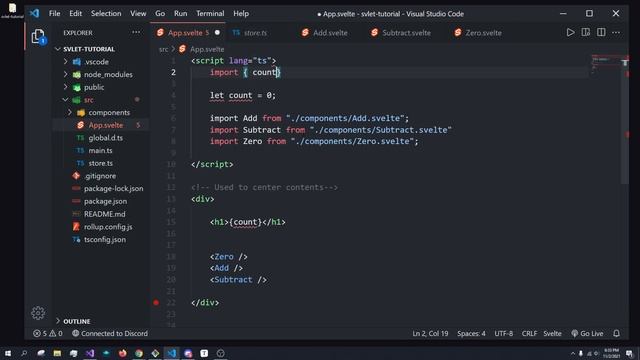Click Go Live in the status bar
This screenshot has height=360, width=640.
[x=587, y=333]
